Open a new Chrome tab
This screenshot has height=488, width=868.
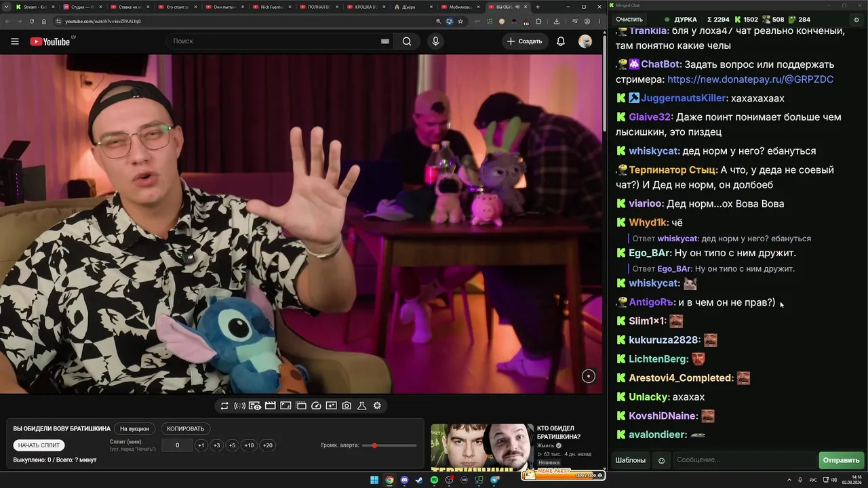point(538,7)
